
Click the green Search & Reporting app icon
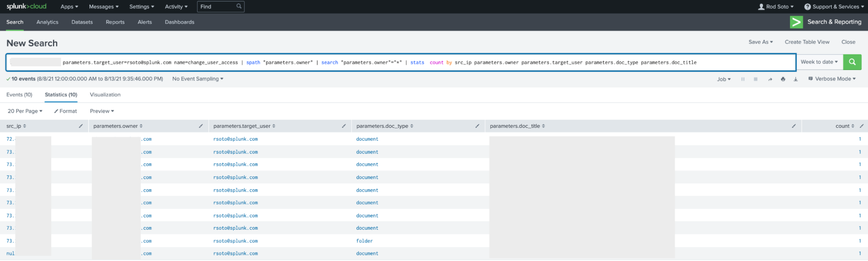coord(796,22)
